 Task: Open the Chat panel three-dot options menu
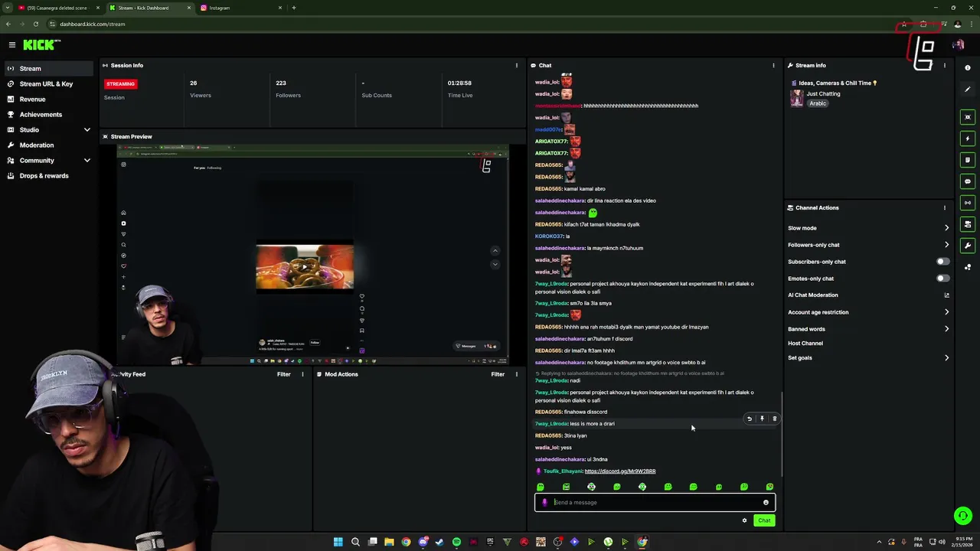[x=773, y=65]
